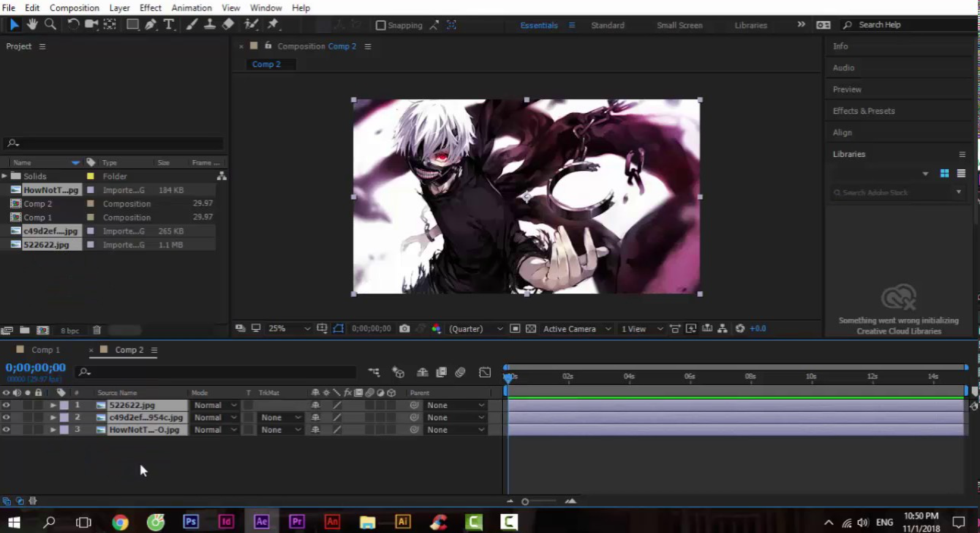Hide the HowNotT layer with eye icon

pyautogui.click(x=6, y=430)
